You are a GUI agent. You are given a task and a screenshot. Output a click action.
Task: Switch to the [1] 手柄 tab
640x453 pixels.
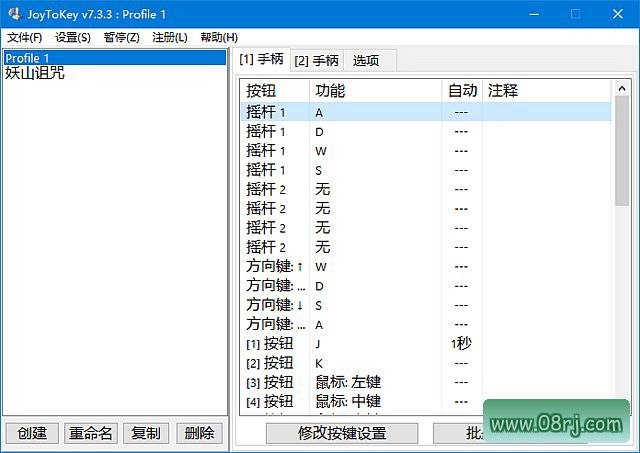(261, 60)
